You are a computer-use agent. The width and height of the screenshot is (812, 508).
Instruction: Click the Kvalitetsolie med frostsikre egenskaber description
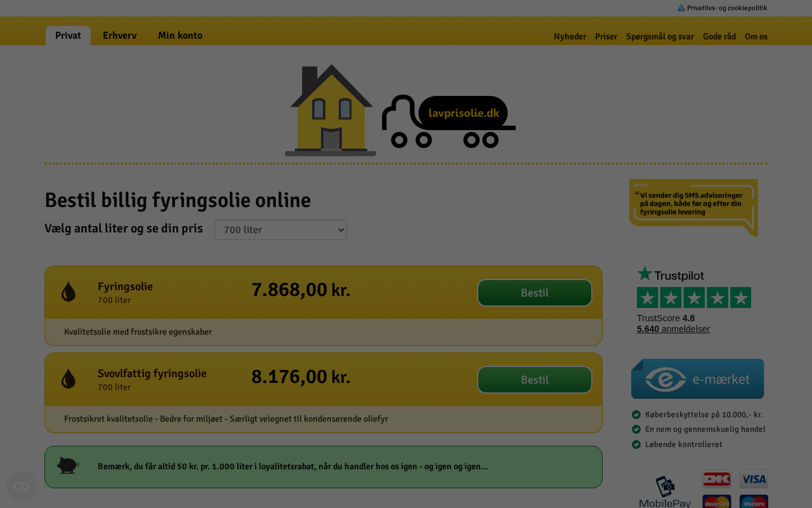tap(138, 332)
